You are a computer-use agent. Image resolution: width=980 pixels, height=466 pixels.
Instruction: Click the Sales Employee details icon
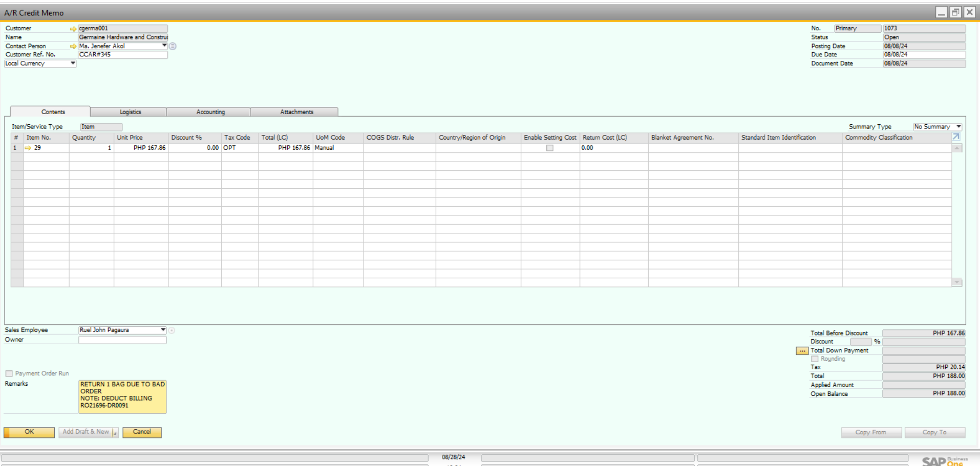click(x=172, y=330)
